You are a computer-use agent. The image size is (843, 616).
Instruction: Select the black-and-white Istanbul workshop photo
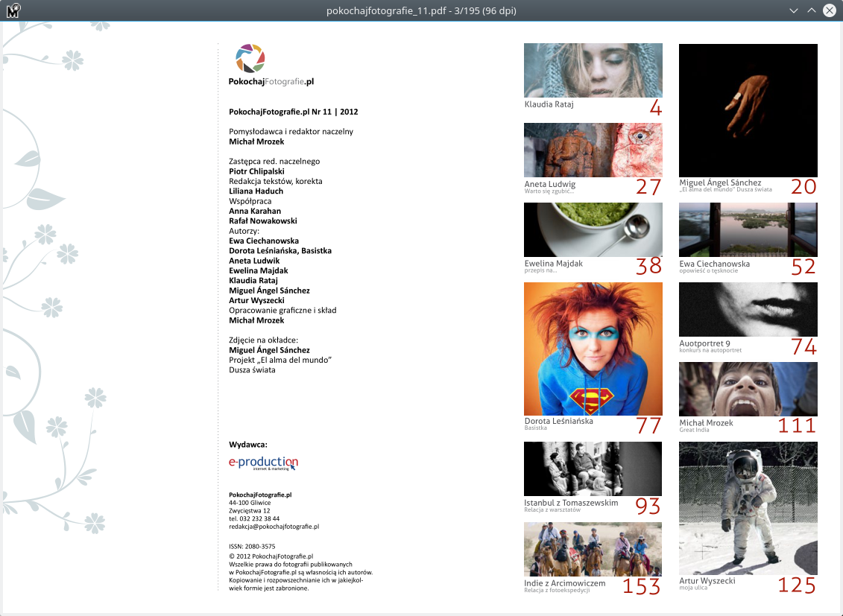click(593, 469)
